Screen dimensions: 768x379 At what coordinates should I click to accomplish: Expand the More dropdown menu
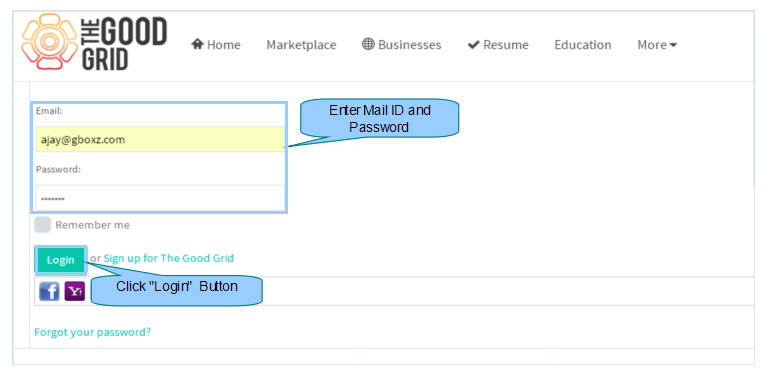tap(657, 45)
